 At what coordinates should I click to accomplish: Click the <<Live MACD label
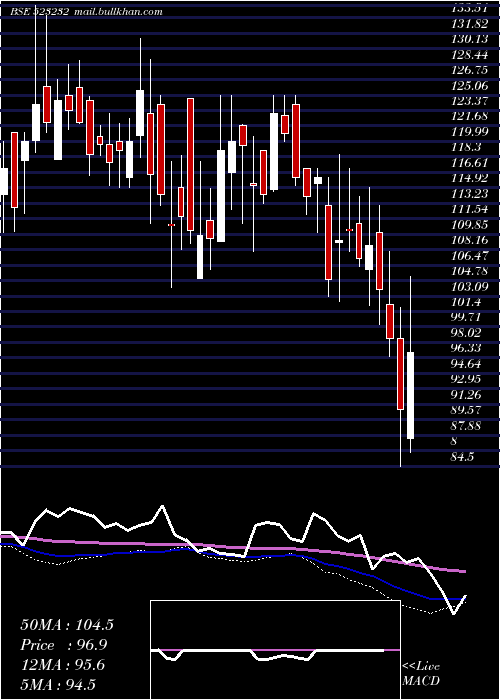(x=421, y=673)
